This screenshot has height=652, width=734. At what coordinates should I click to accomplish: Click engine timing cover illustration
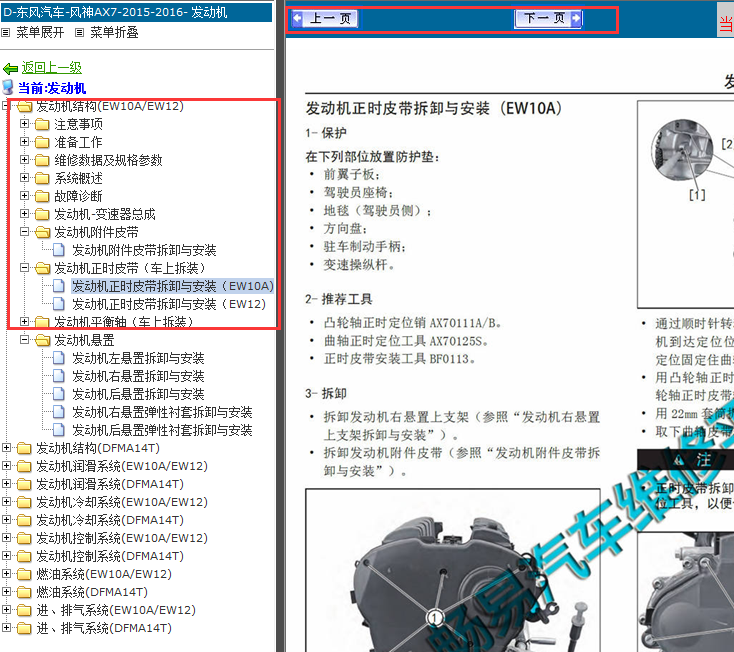point(453,570)
